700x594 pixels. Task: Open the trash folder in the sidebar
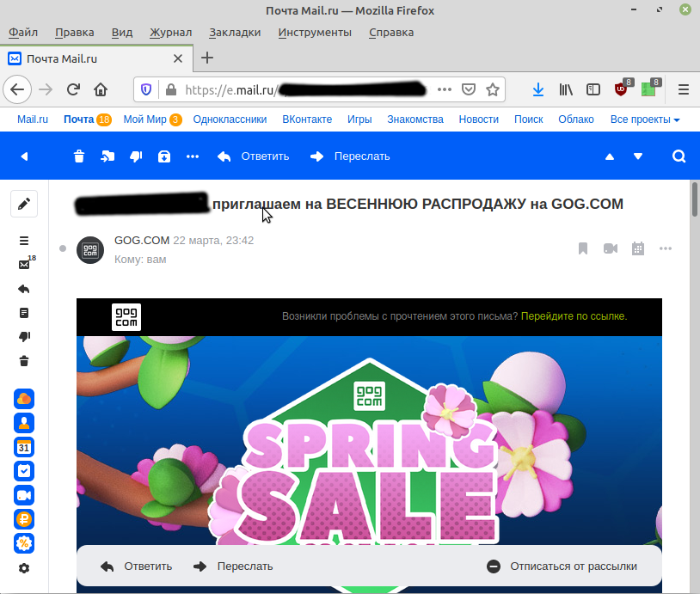24,360
